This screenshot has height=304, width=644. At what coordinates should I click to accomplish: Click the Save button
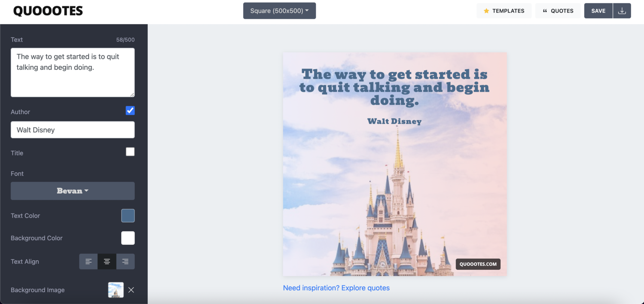[598, 10]
